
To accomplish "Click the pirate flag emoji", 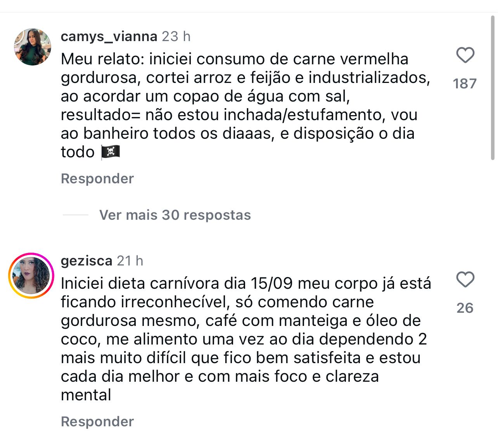I will point(111,152).
